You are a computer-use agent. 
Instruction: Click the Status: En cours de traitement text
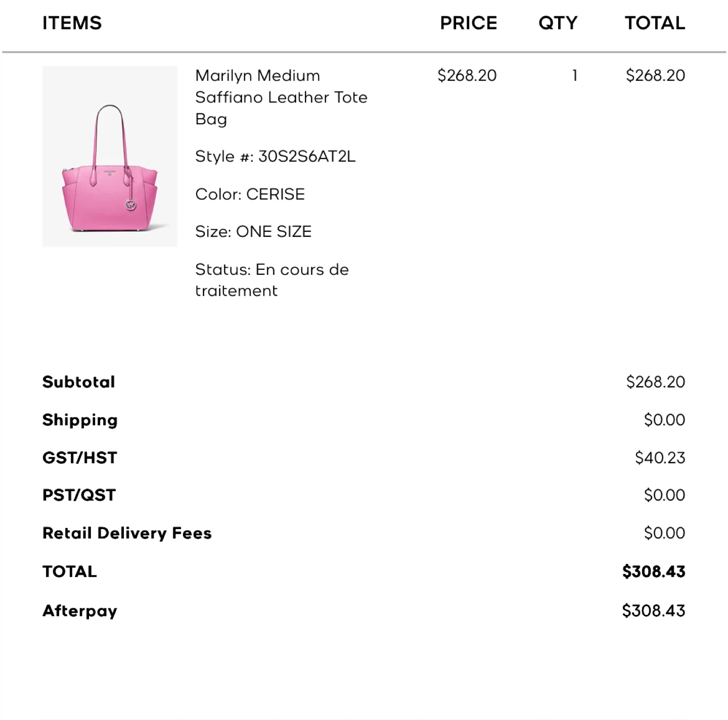271,280
